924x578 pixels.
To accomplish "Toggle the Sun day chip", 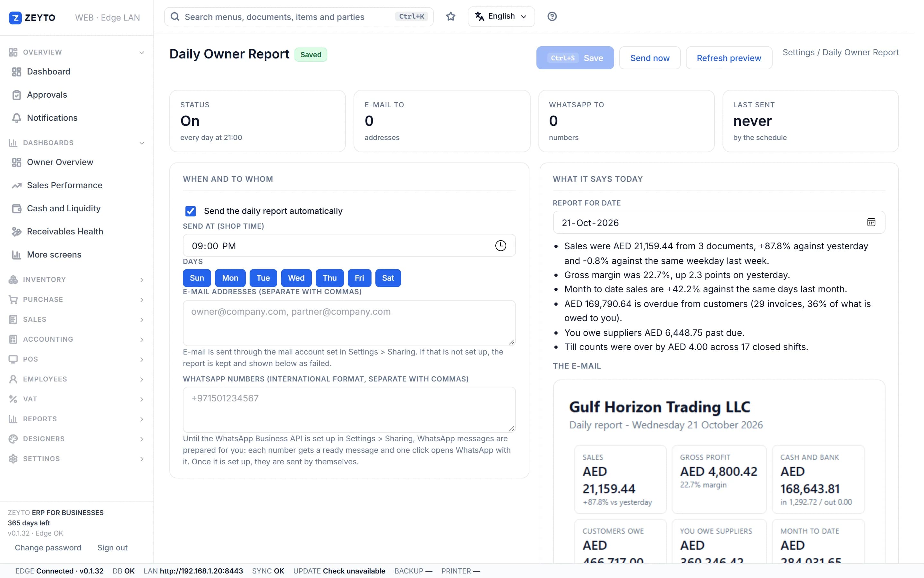I will coord(197,278).
